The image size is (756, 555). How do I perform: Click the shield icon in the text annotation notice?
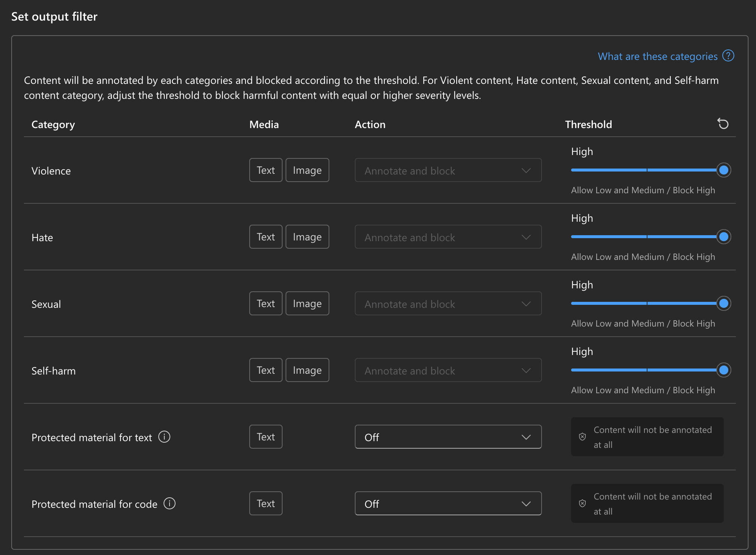582,437
